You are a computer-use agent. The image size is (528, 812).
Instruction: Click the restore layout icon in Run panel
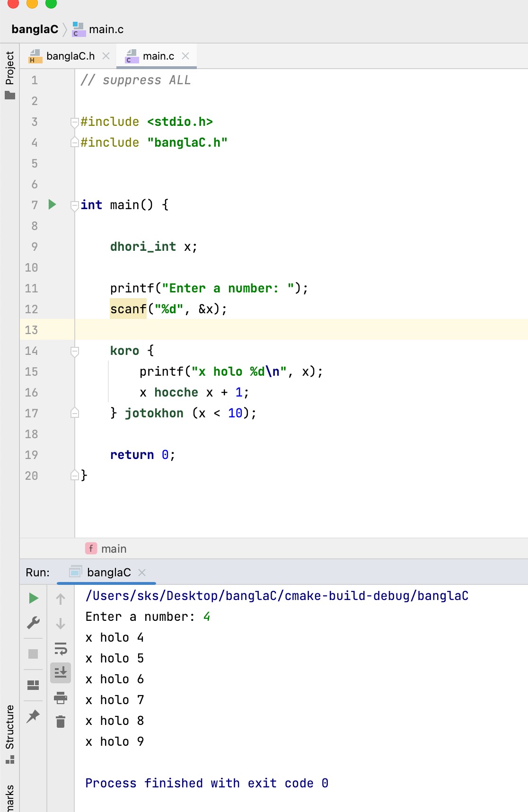point(33,685)
